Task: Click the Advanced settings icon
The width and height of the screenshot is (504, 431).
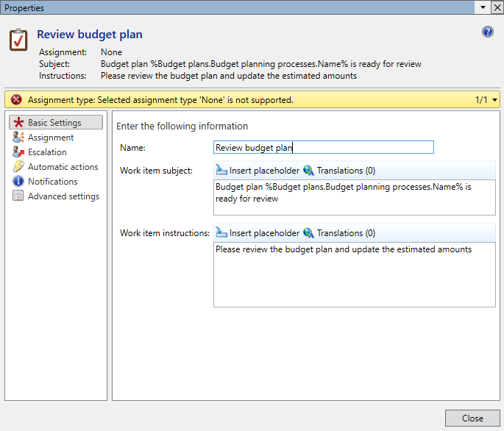Action: pos(18,196)
